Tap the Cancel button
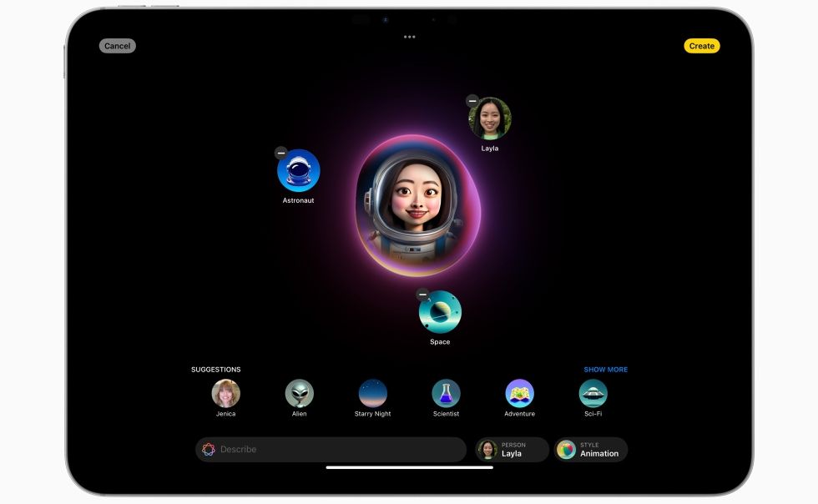Image resolution: width=818 pixels, height=504 pixels. (118, 46)
